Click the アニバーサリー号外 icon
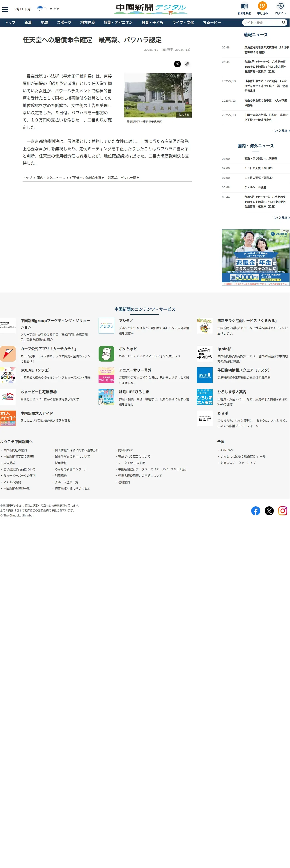 [106, 375]
